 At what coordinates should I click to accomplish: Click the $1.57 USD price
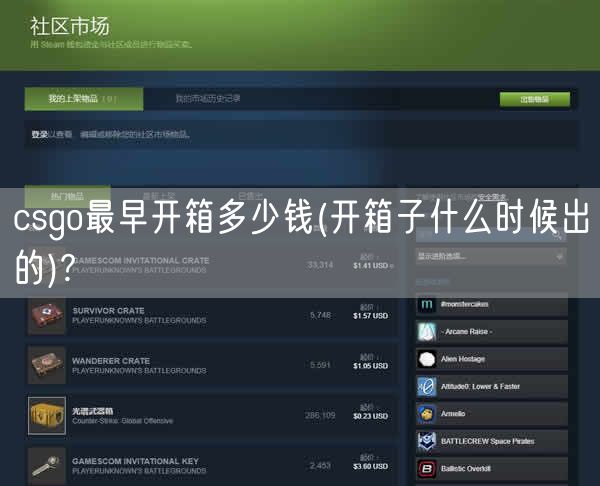[x=370, y=316]
